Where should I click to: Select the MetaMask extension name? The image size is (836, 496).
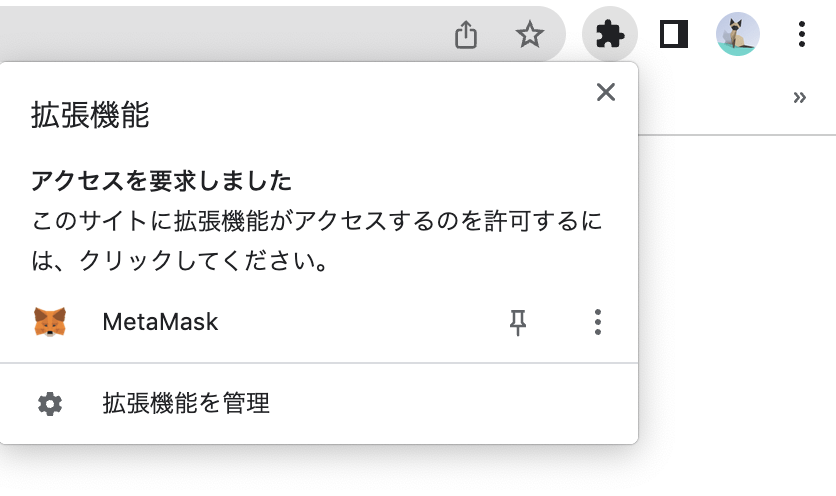click(160, 322)
